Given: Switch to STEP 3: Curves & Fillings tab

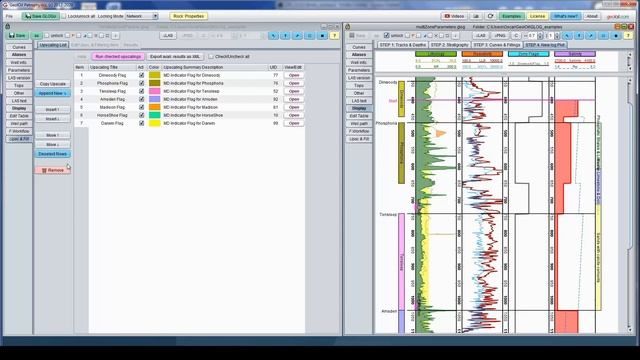Looking at the screenshot, I should click(x=497, y=45).
